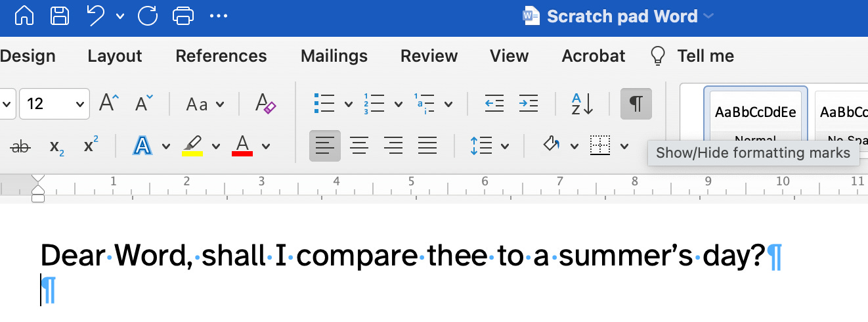The height and width of the screenshot is (322, 868).
Task: Open the References tab
Action: point(221,57)
